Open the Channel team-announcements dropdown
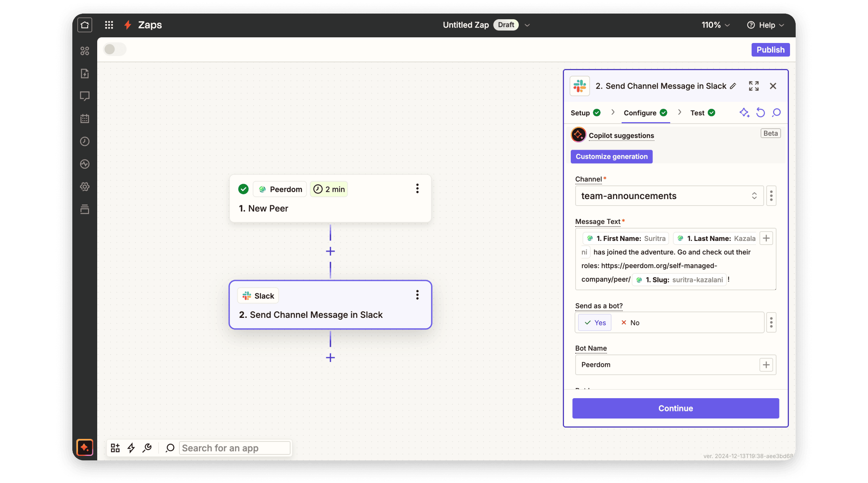The image size is (868, 483). pos(669,196)
